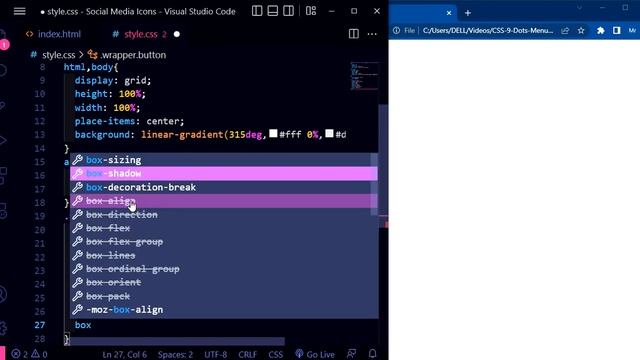
Task: Pick the box-ordinal-group suggestion
Action: point(224,269)
